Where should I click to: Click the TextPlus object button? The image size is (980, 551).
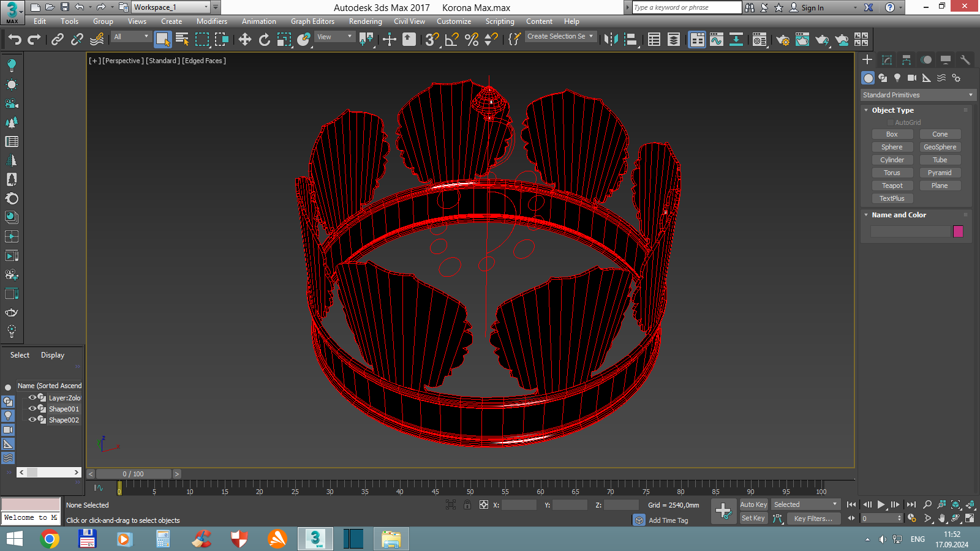pyautogui.click(x=892, y=198)
